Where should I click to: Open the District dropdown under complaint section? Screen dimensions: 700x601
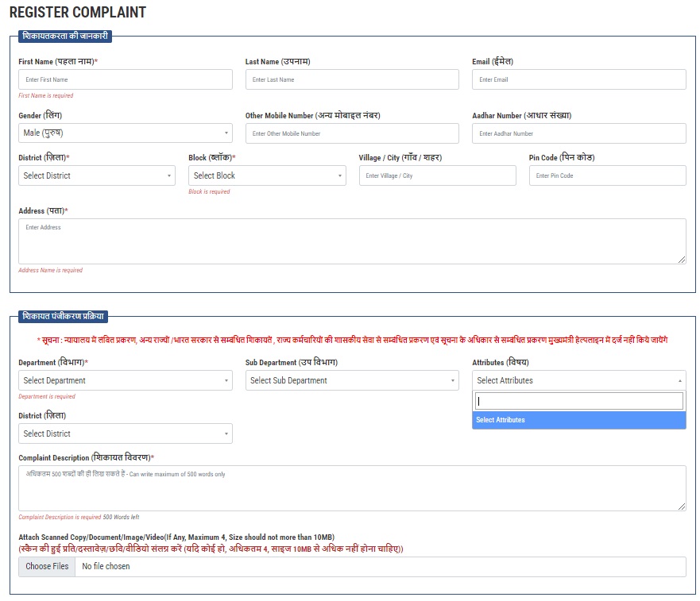tap(125, 433)
